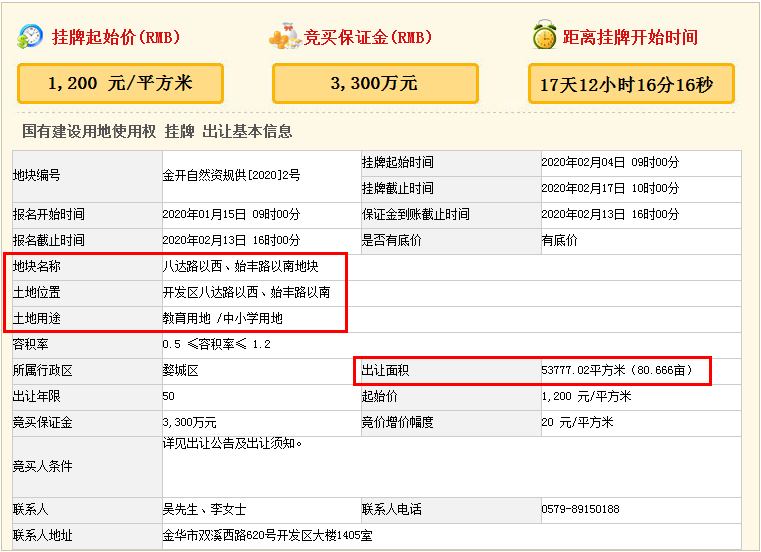Click the 是否有底价 label
Image resolution: width=761 pixels, height=552 pixels.
[x=391, y=240]
